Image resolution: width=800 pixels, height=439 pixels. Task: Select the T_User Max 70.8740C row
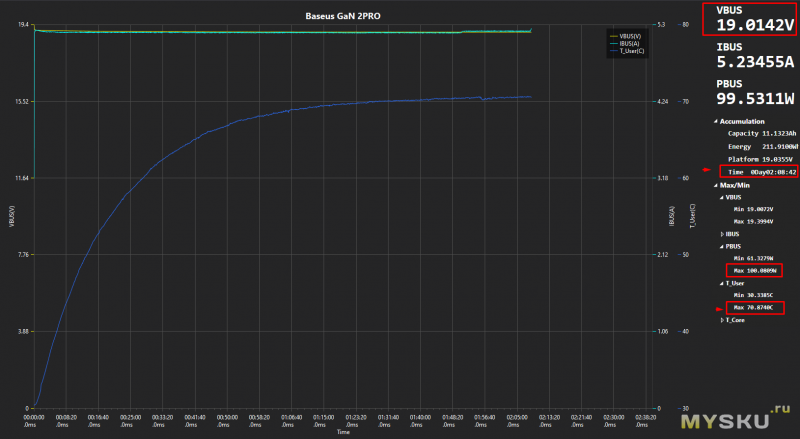[x=753, y=307]
